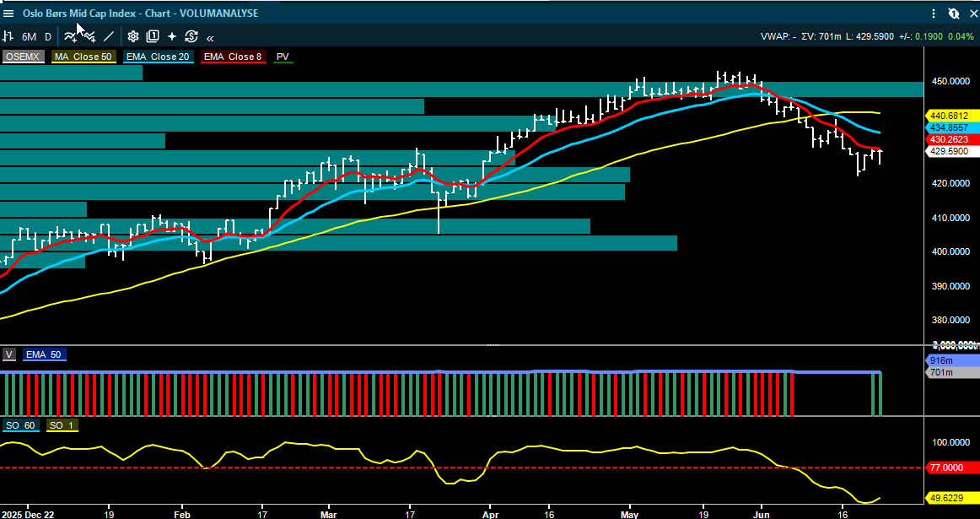This screenshot has height=519, width=980.
Task: Open the hamburger menu in the title bar
Action: [x=8, y=14]
